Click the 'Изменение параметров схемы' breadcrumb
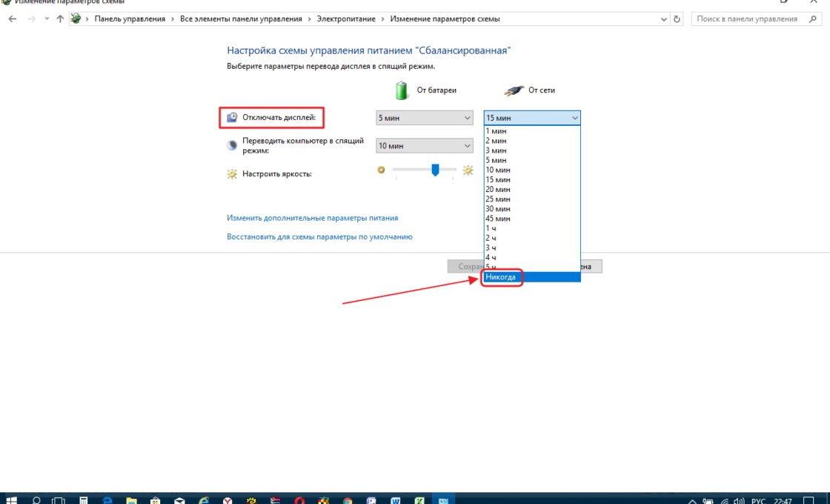The width and height of the screenshot is (830, 504). (445, 19)
